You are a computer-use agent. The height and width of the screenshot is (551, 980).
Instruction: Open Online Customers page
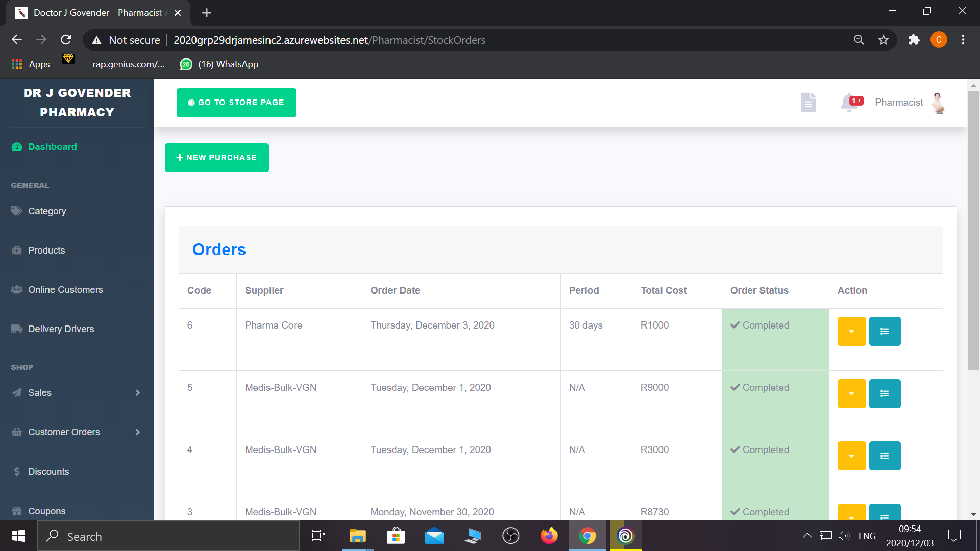pos(65,290)
